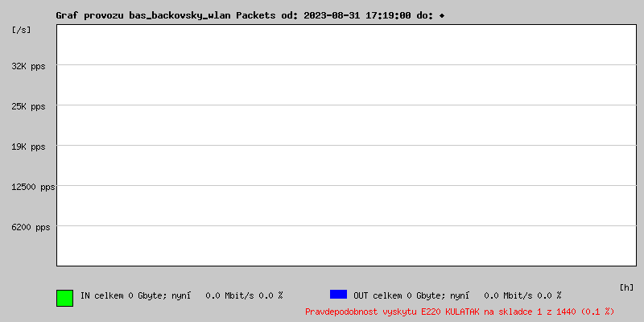Screen dimensions: 644x322
Task: Click the diamond symbol after 'do:'
Action: coord(441,16)
